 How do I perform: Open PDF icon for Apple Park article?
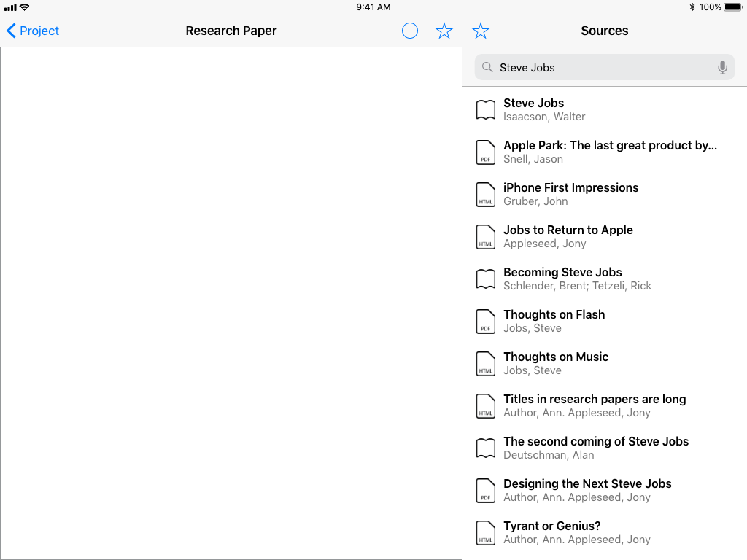click(x=485, y=152)
